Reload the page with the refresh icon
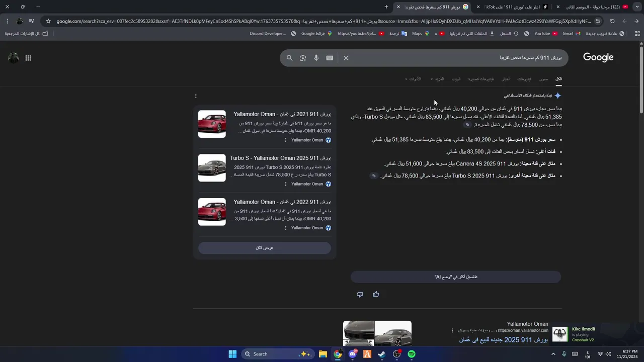This screenshot has height=362, width=644. point(612,21)
